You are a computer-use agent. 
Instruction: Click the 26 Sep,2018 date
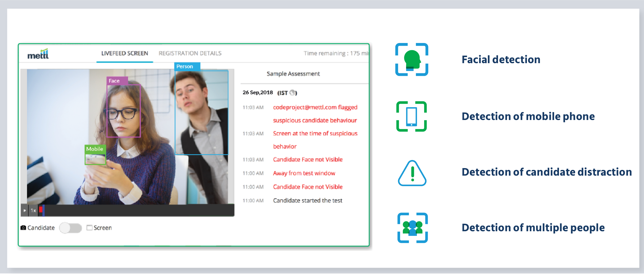258,93
